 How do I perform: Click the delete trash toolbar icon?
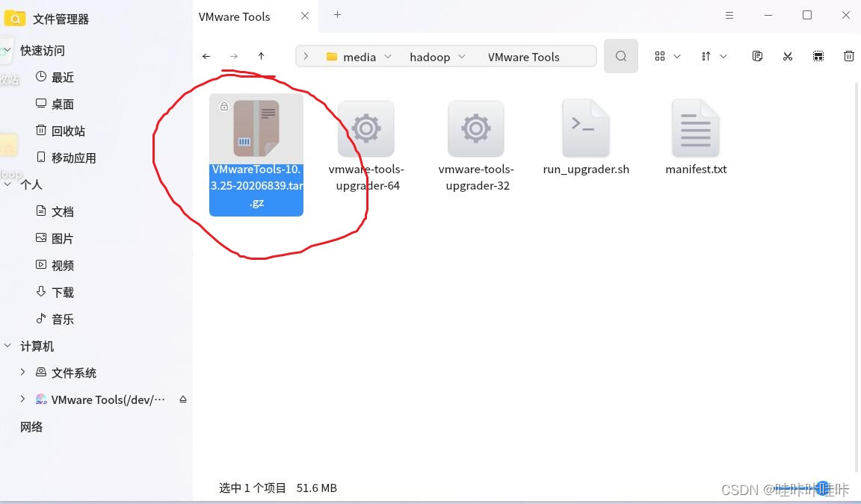point(849,56)
